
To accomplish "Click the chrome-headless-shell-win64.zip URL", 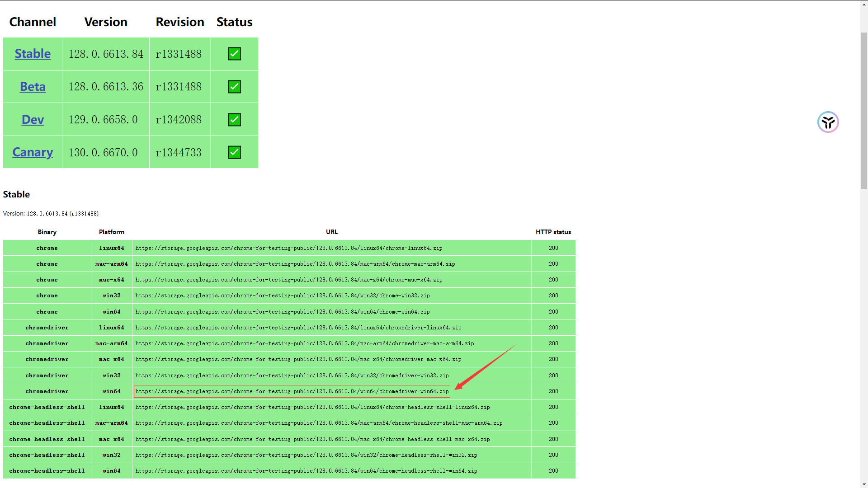I will coord(306,471).
